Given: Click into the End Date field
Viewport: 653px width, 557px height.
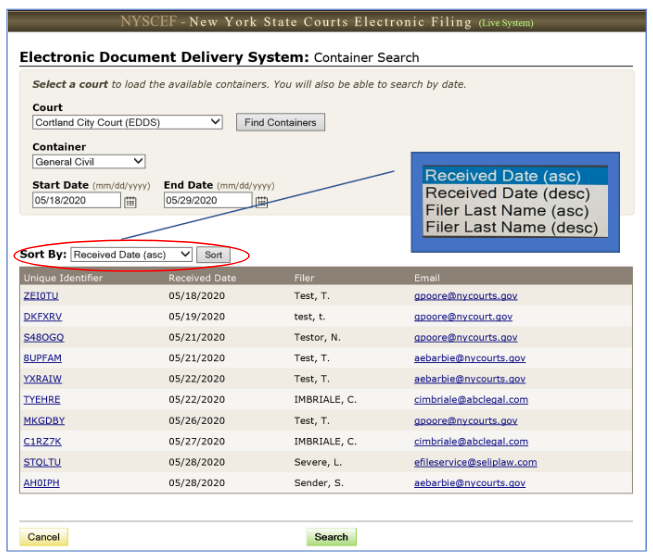Looking at the screenshot, I should tap(207, 200).
